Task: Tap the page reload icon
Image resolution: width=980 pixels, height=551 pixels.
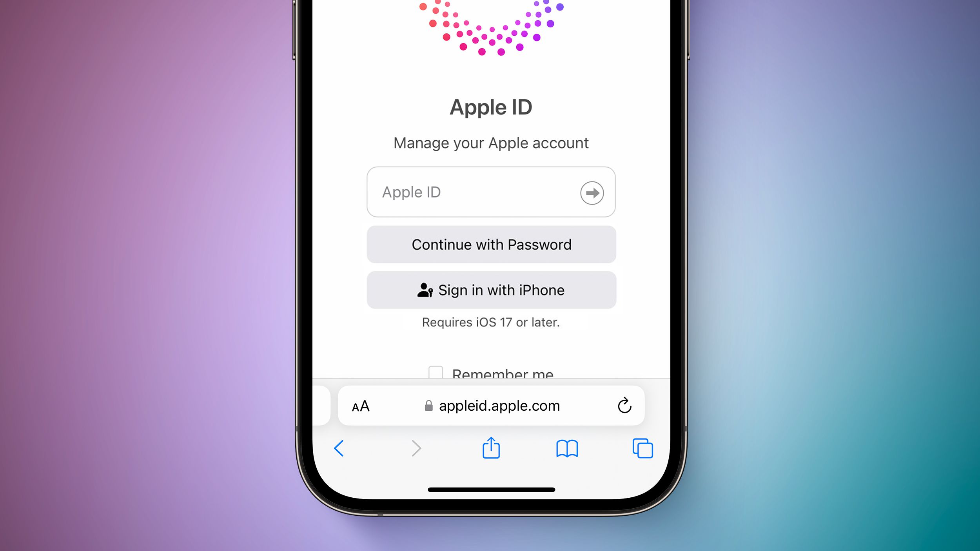Action: tap(624, 406)
